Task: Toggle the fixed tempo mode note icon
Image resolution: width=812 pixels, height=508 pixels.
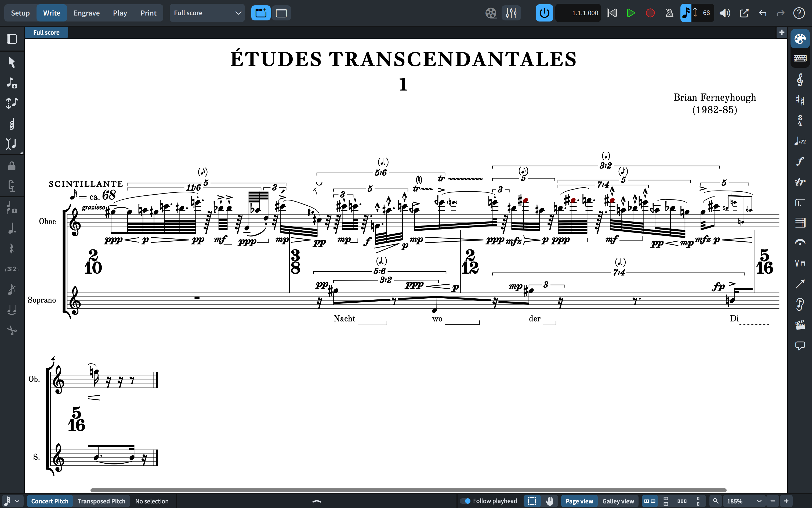Action: point(686,13)
